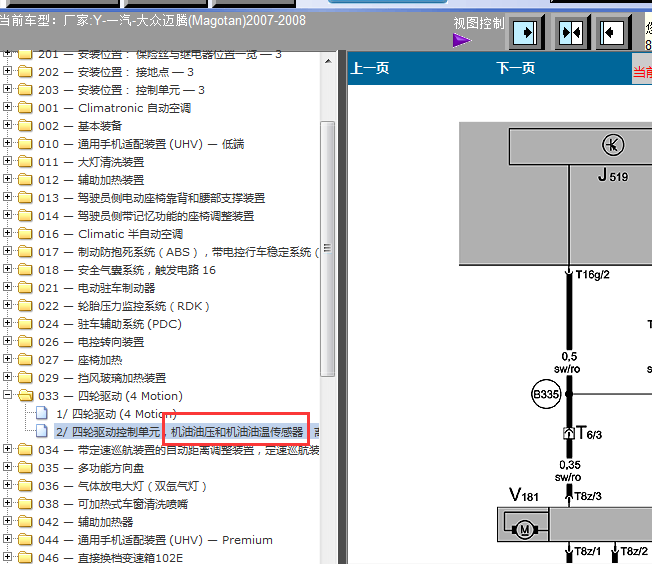Expand the 001 Climatronic 自动空调 node
This screenshot has width=652, height=564.
[7, 106]
